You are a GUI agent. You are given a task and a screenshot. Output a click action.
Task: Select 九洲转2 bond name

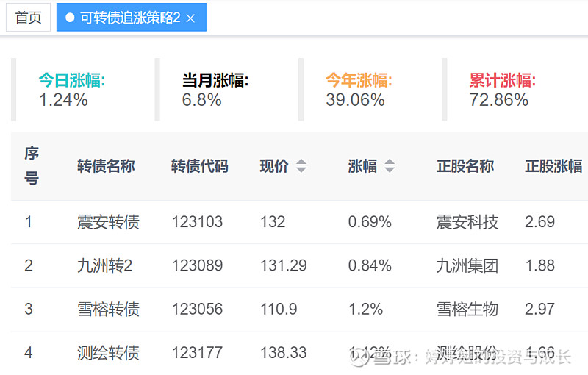coord(104,265)
